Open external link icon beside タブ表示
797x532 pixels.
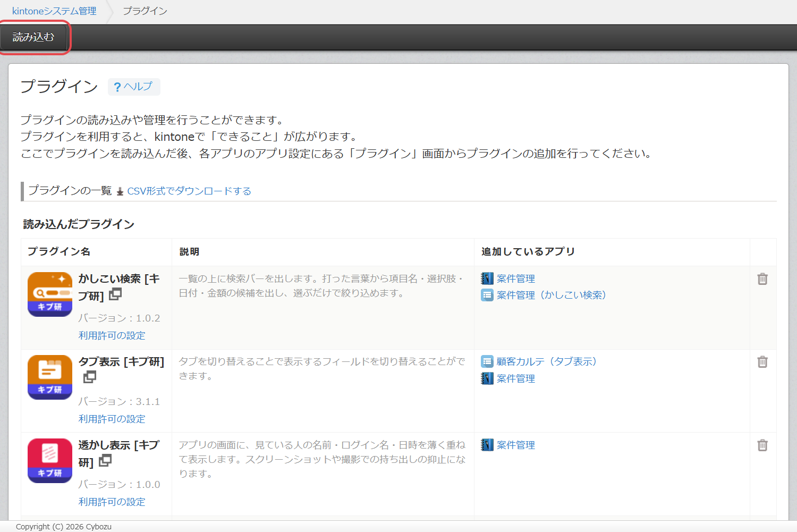90,377
